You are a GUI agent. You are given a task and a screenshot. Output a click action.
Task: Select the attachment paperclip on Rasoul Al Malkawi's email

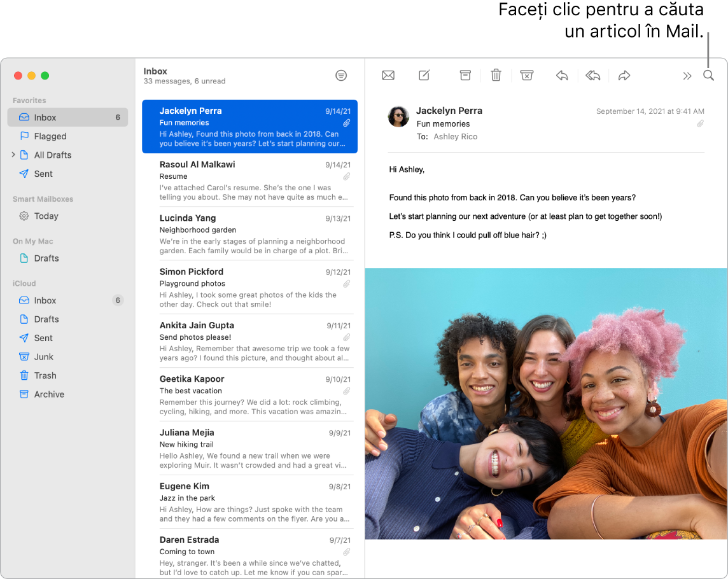pyautogui.click(x=346, y=177)
